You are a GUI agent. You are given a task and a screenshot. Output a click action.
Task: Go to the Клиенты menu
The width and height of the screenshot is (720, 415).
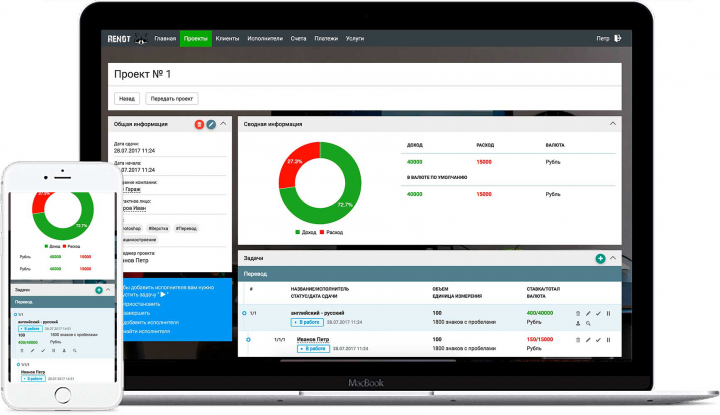pos(227,39)
